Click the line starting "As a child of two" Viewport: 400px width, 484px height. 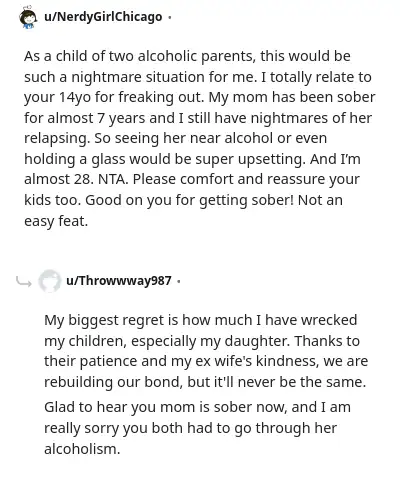(187, 56)
